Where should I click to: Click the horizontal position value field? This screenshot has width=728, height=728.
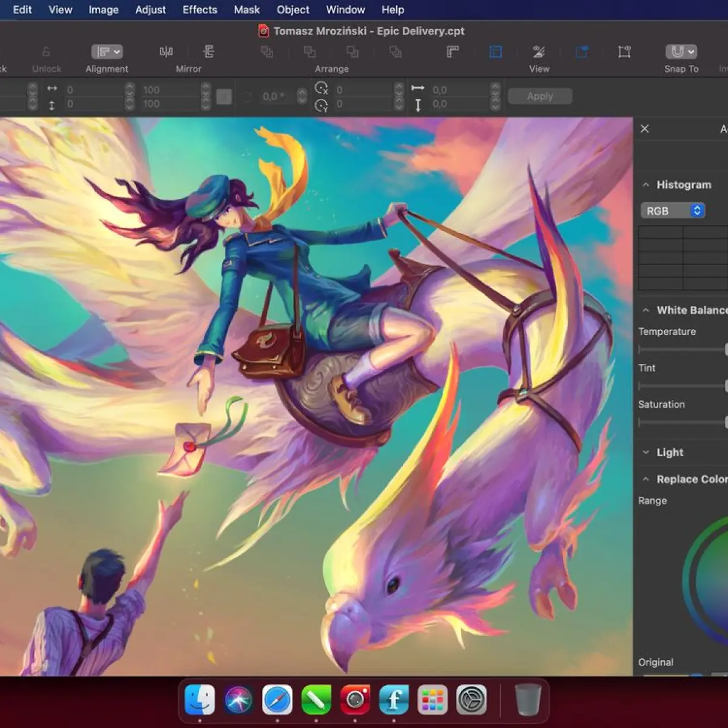coord(94,90)
